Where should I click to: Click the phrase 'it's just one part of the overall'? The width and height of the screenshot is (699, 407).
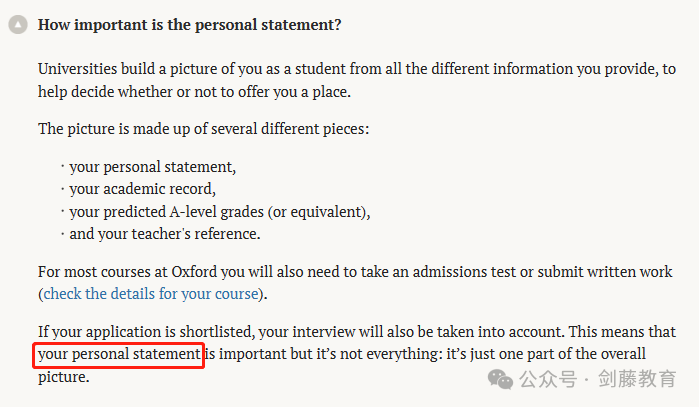tap(546, 354)
